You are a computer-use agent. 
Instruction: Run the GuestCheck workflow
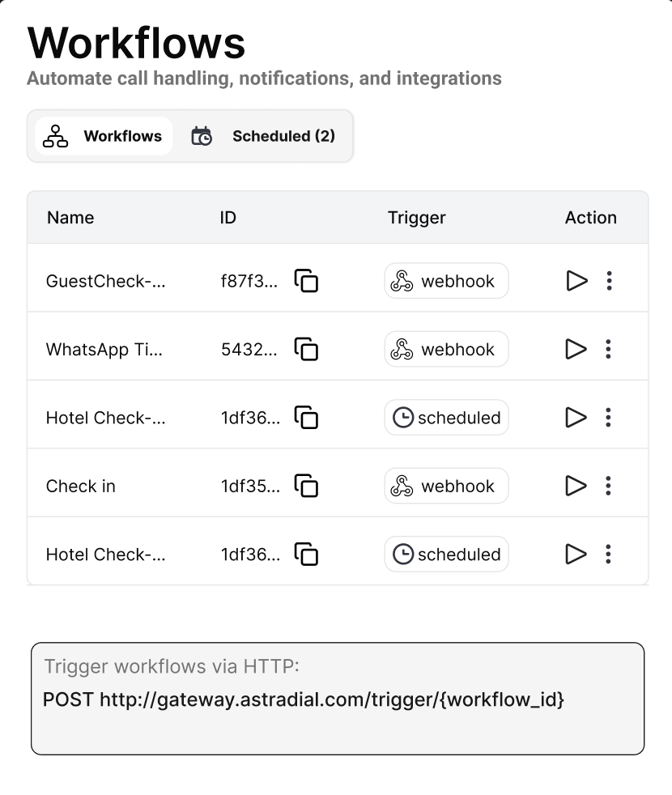(x=576, y=281)
